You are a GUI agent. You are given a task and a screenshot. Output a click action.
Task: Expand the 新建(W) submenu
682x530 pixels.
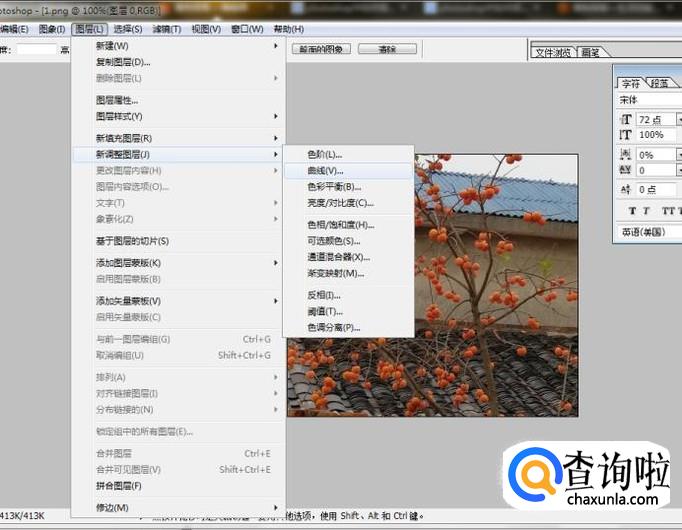(x=112, y=46)
